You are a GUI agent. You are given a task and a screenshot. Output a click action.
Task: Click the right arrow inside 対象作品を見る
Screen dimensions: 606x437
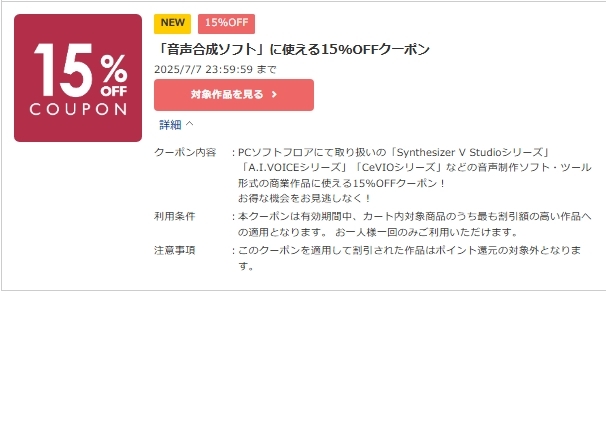coord(274,95)
